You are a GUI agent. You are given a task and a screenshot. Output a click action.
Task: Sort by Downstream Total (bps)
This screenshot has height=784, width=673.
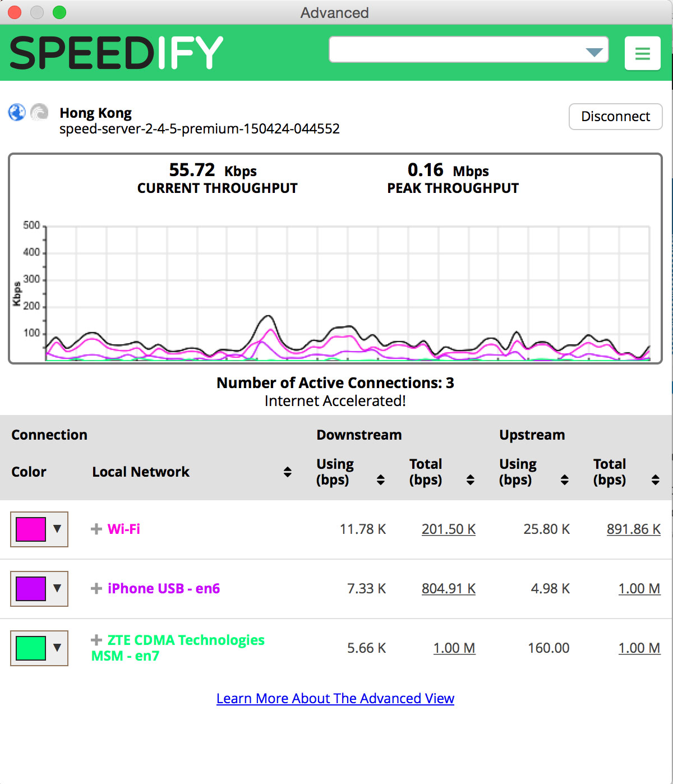pyautogui.click(x=471, y=479)
